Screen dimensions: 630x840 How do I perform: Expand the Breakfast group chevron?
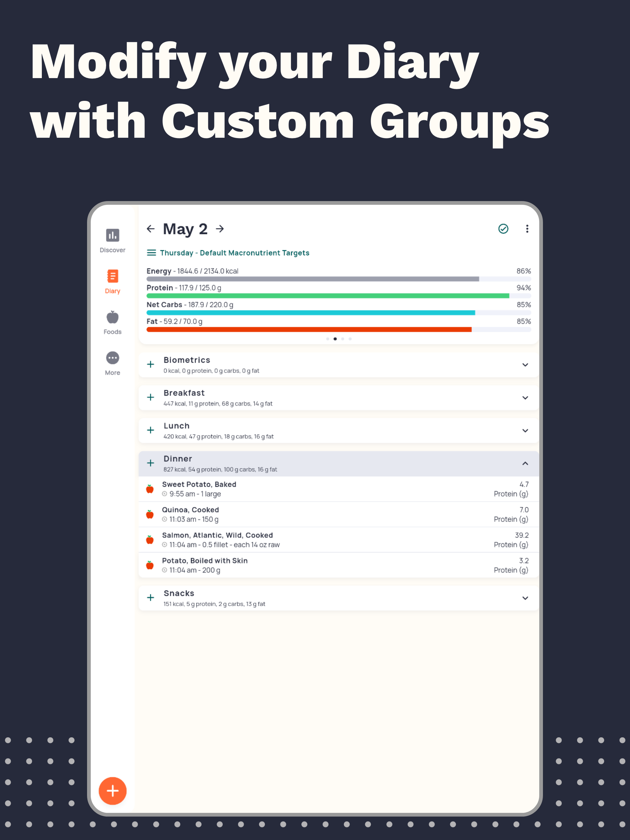[x=525, y=398]
